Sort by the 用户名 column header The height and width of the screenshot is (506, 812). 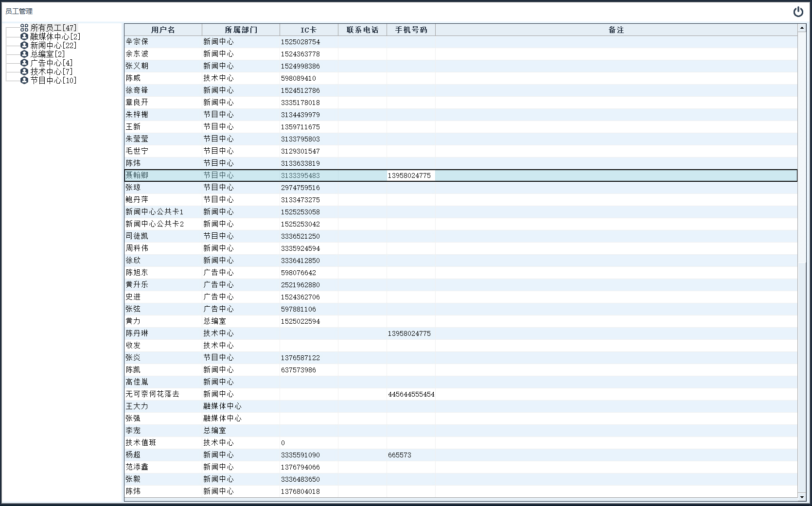163,30
